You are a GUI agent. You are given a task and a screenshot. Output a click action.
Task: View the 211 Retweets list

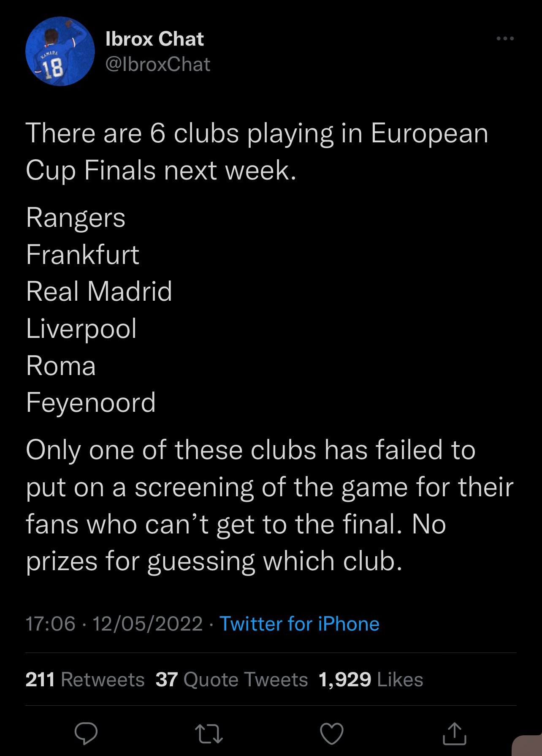tap(85, 680)
